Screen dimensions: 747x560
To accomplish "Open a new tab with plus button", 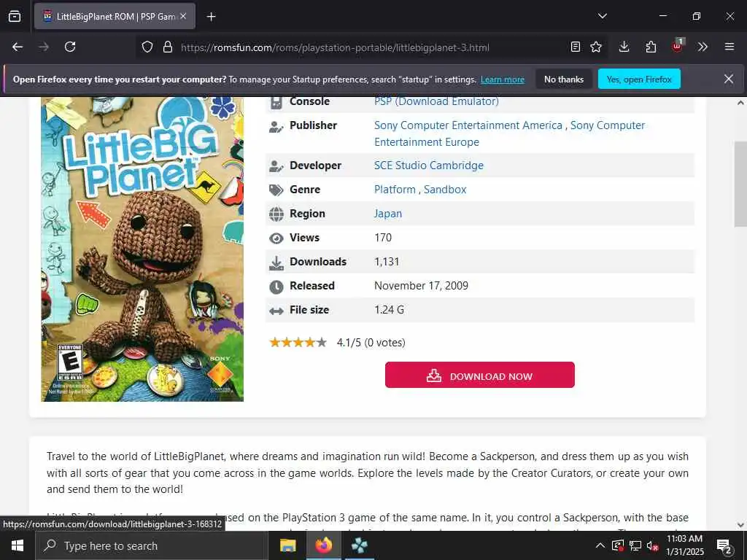I will (x=211, y=17).
